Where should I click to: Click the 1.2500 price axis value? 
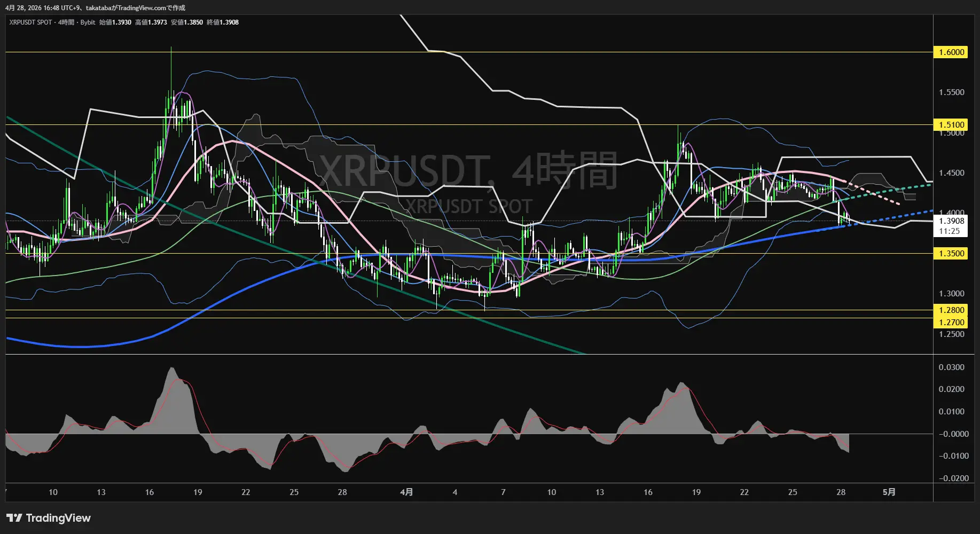pyautogui.click(x=951, y=334)
